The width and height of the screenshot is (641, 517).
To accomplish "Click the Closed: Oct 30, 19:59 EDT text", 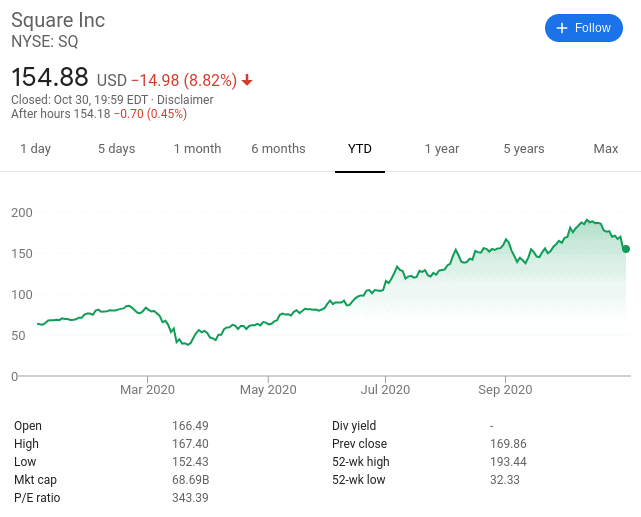I will 79,100.
